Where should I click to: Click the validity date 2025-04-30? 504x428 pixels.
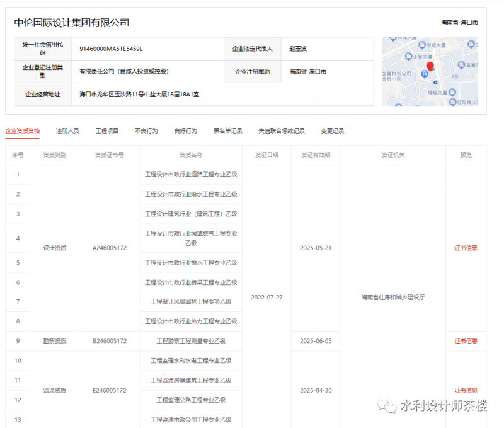pos(316,390)
